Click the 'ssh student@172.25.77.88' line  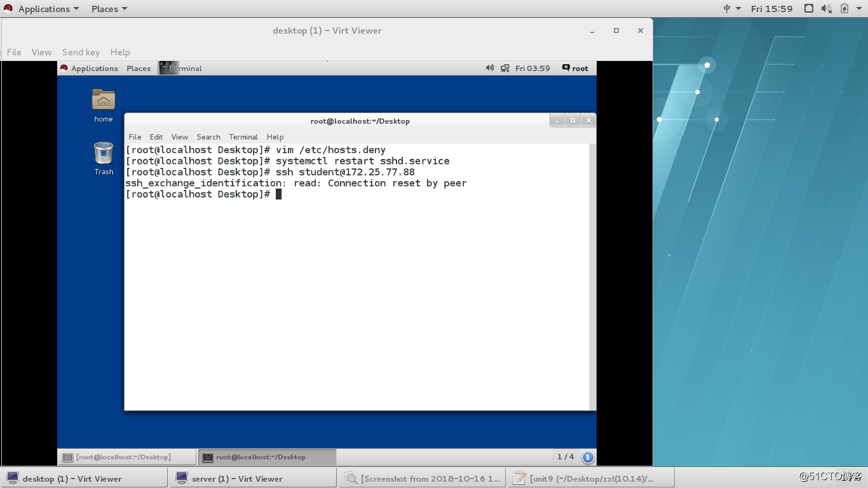[270, 172]
